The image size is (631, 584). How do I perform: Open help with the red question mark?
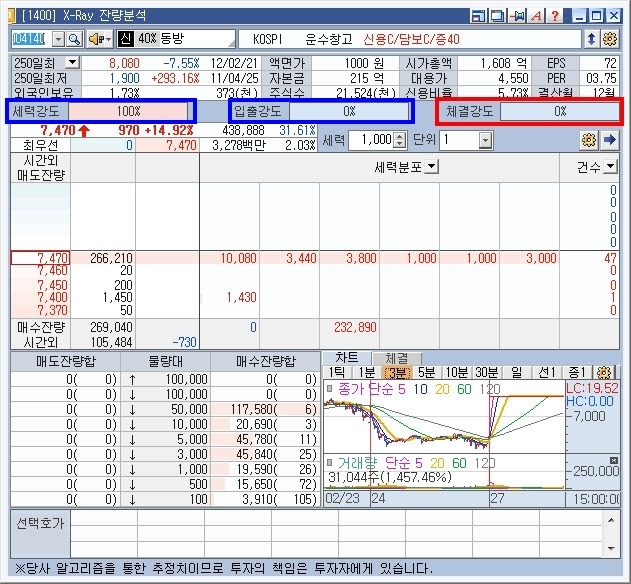point(555,16)
